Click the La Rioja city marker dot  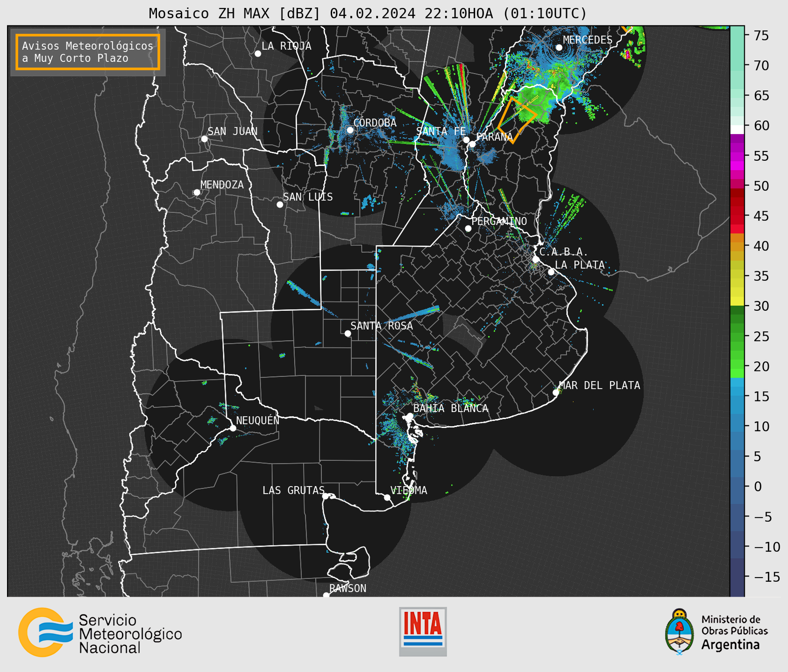pyautogui.click(x=258, y=54)
